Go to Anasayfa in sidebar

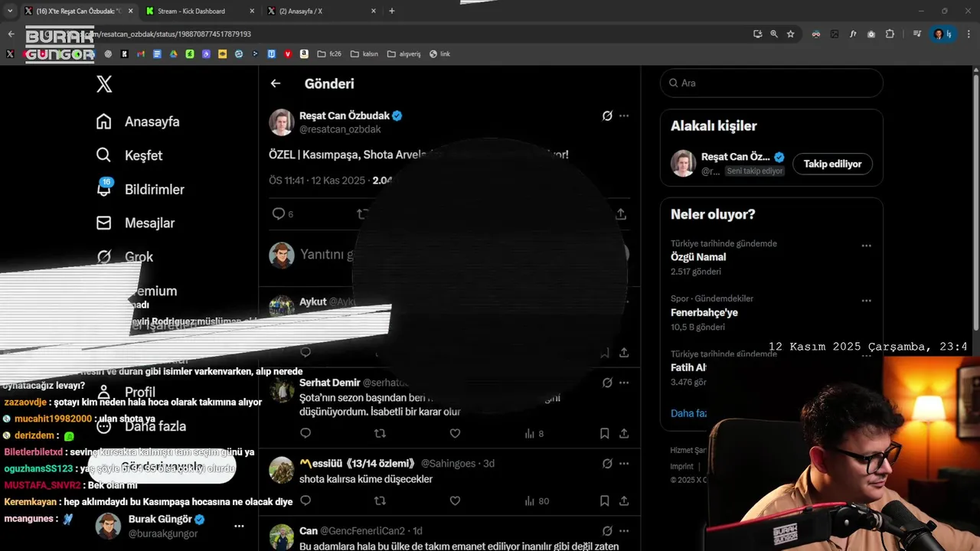pos(138,122)
